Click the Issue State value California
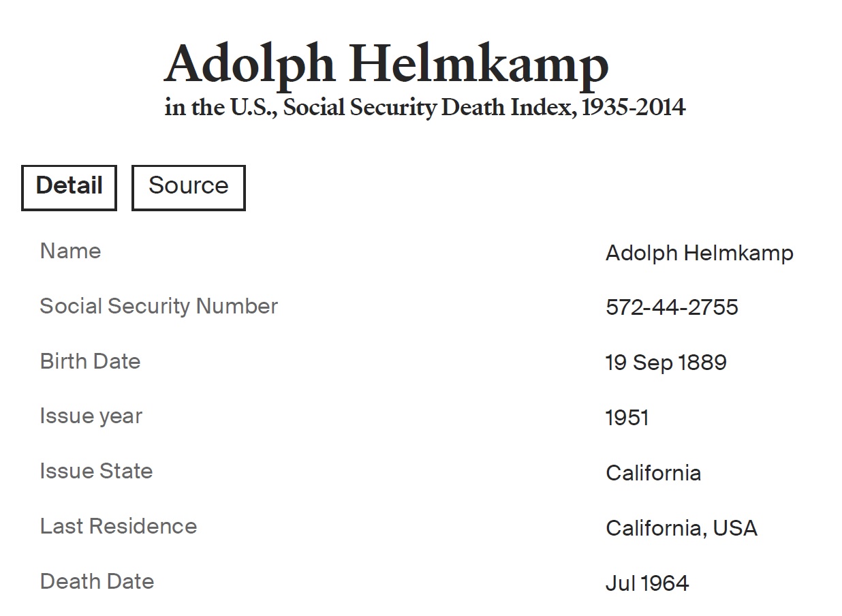842x616 pixels. click(653, 473)
